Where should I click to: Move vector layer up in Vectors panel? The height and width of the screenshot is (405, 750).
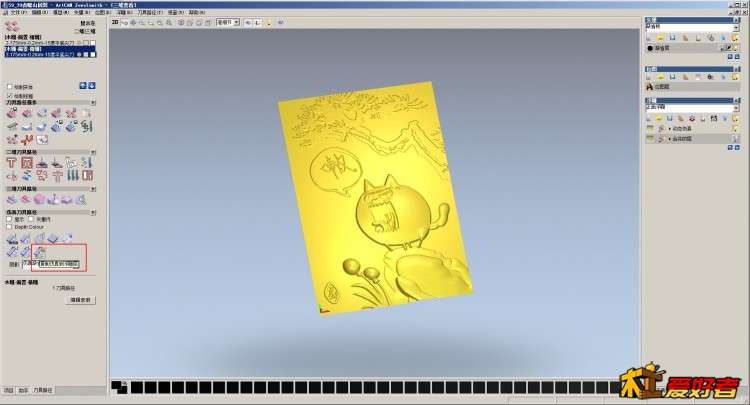(x=730, y=57)
